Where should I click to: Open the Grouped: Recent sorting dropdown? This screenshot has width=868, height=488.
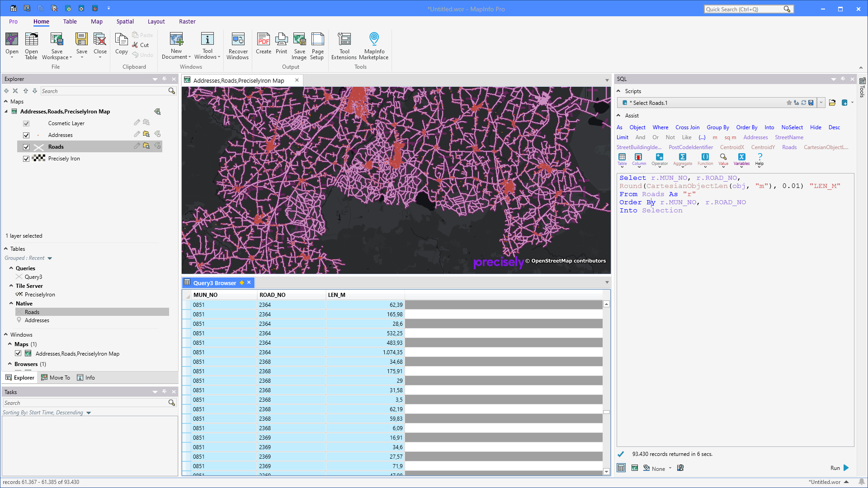(49, 258)
